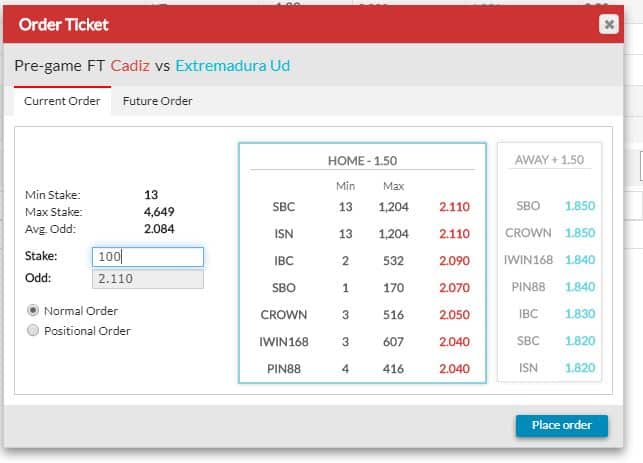Click IWIN168 home odd 2.040
The height and width of the screenshot is (463, 643).
tap(454, 342)
